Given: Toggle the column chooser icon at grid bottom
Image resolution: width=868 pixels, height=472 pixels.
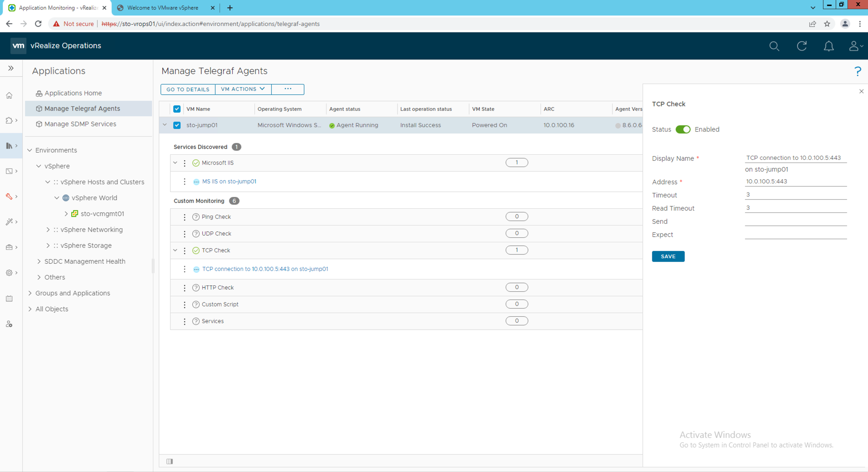Looking at the screenshot, I should 170,461.
